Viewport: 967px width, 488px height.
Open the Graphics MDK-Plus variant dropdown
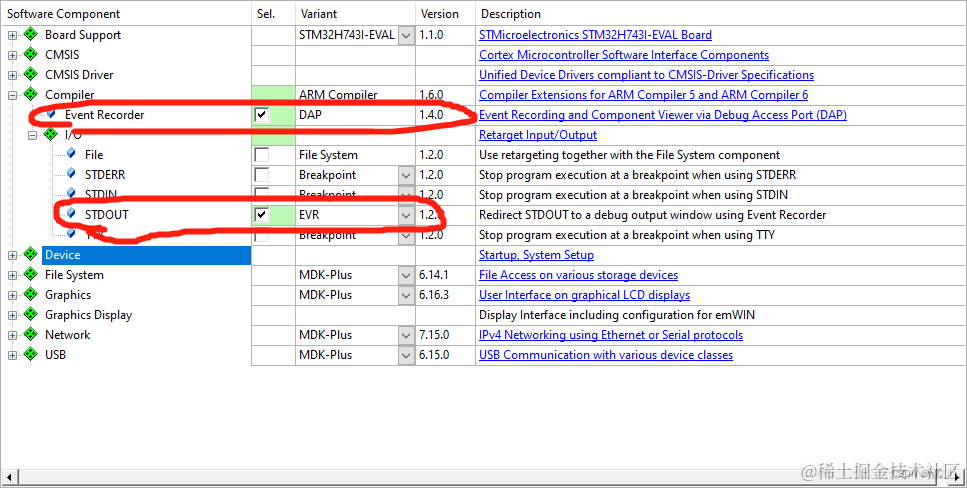(x=406, y=295)
